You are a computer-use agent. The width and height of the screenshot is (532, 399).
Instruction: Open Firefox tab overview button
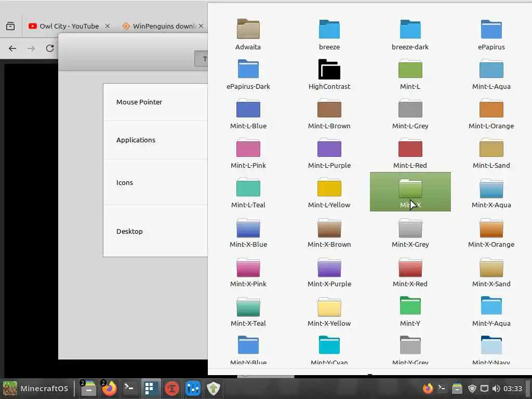coord(10,26)
